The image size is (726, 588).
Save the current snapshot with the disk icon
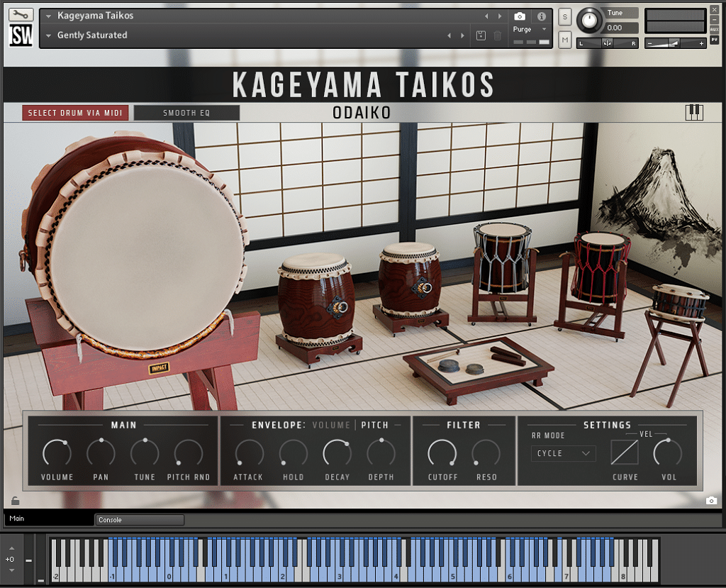pos(481,35)
